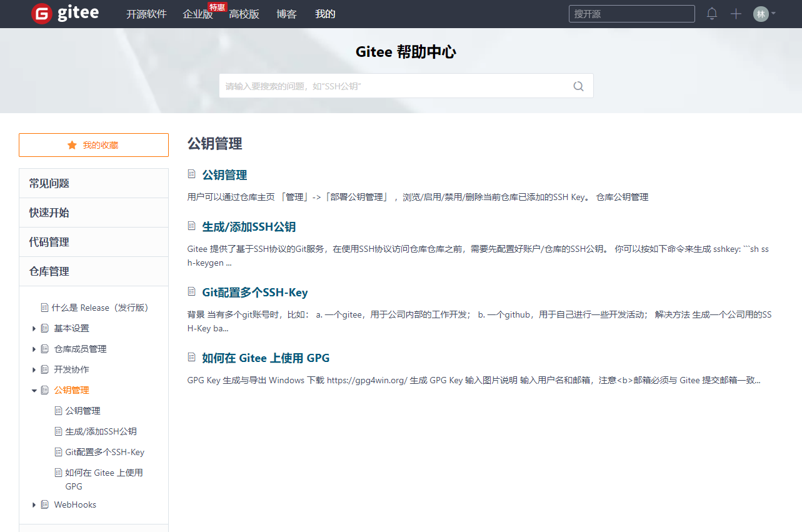Screen dimensions: 802x532
Task: Expand the 基本设置 tree node arrow
Action: click(34, 328)
